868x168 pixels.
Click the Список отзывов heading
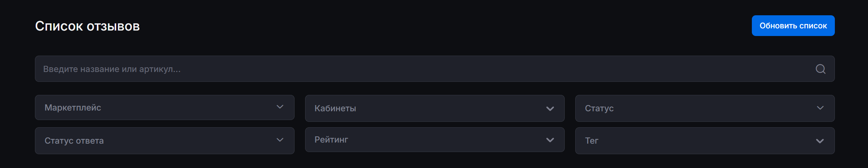(87, 26)
